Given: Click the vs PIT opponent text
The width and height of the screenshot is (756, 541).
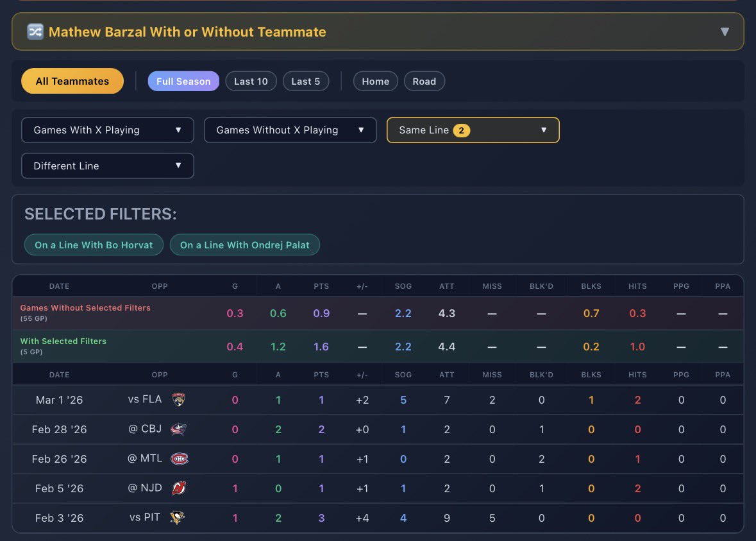Looking at the screenshot, I should 145,517.
